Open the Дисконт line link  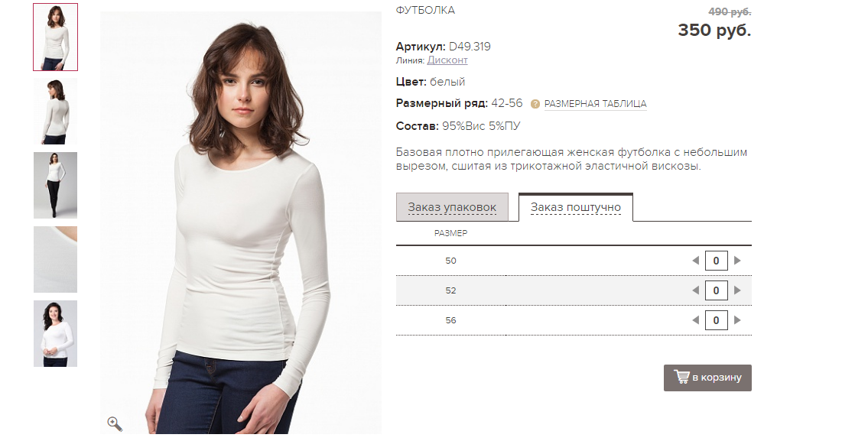447,60
